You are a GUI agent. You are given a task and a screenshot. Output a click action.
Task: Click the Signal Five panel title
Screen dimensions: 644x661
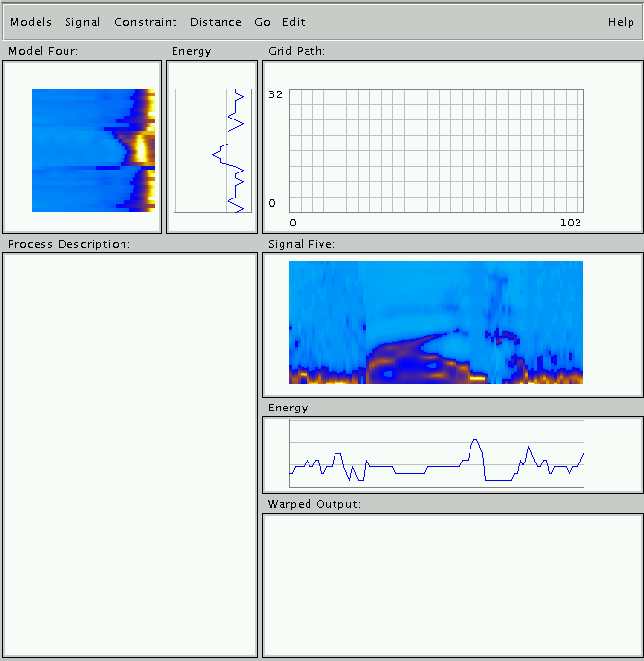(301, 245)
